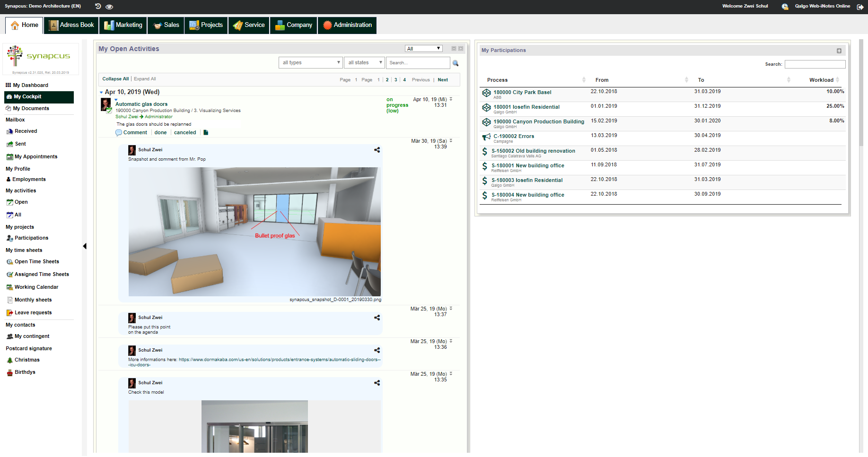Minimize the My Open Activities panel
Screen dimensions: 868x457
tap(454, 49)
